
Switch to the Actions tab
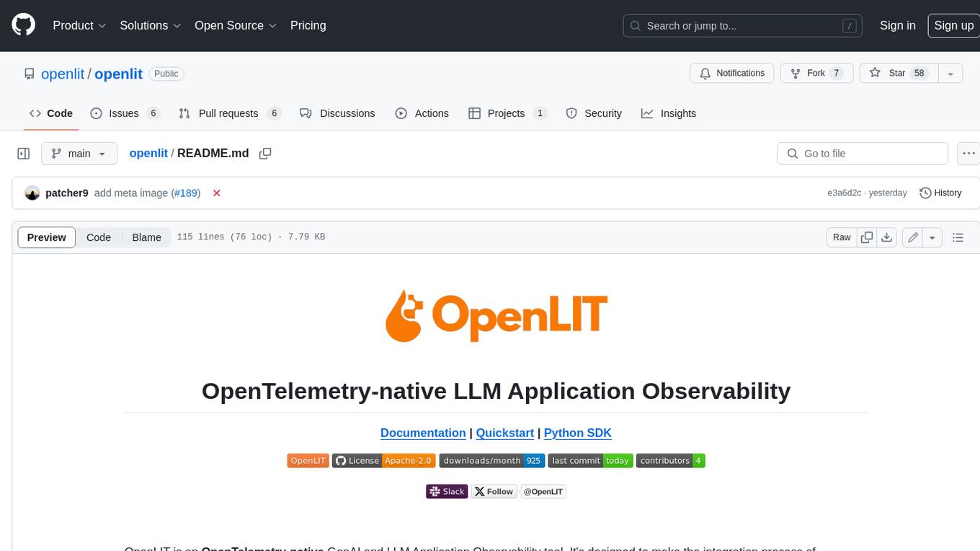pyautogui.click(x=422, y=113)
